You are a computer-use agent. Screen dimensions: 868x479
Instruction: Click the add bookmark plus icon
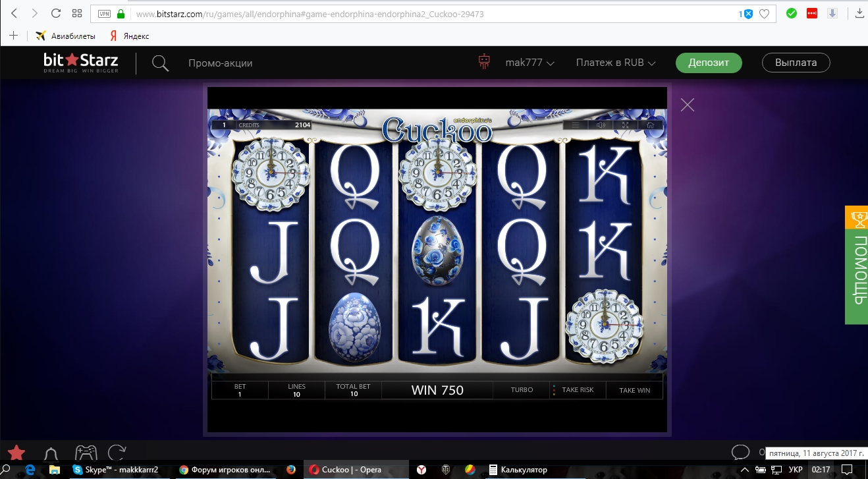13,36
